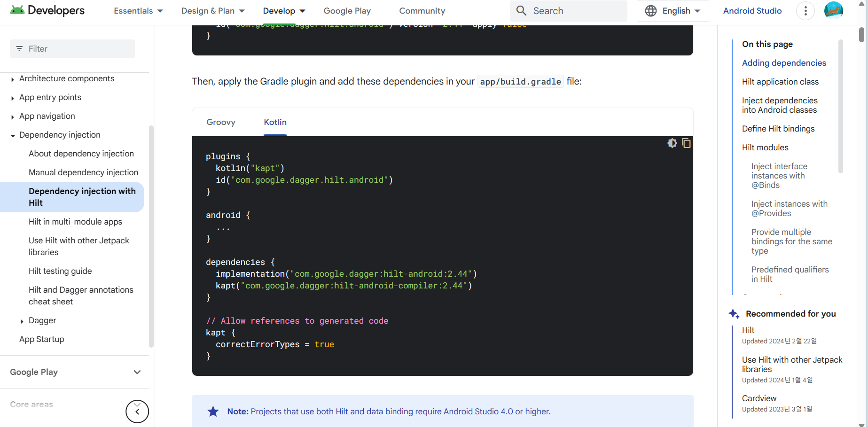868x427 pixels.
Task: Select the Kotlin code tab
Action: click(275, 122)
